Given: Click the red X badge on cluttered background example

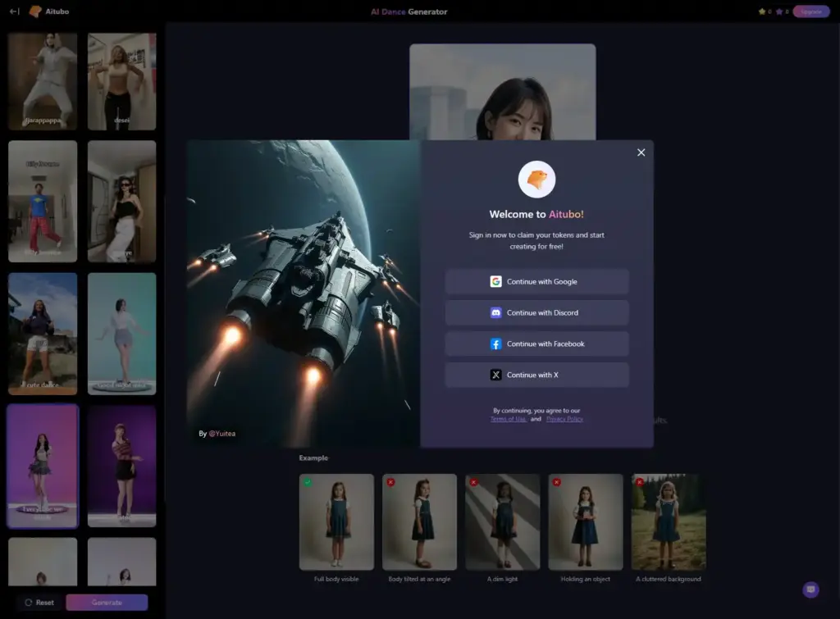Looking at the screenshot, I should tap(640, 482).
